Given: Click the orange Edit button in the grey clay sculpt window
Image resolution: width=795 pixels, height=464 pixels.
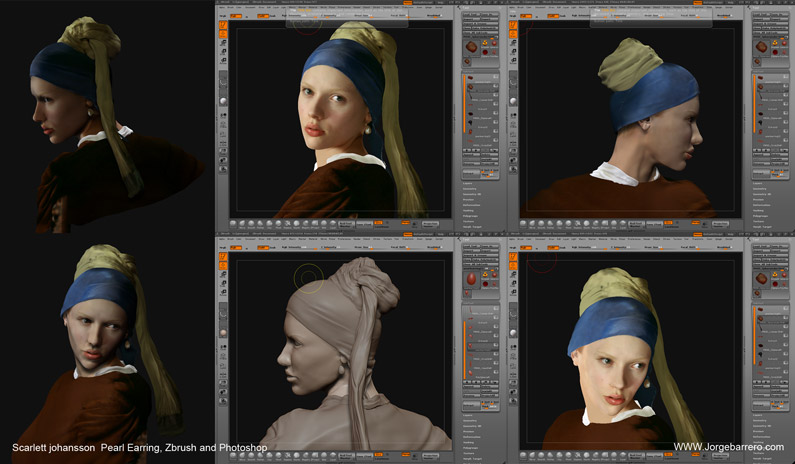Looking at the screenshot, I should point(223,256).
